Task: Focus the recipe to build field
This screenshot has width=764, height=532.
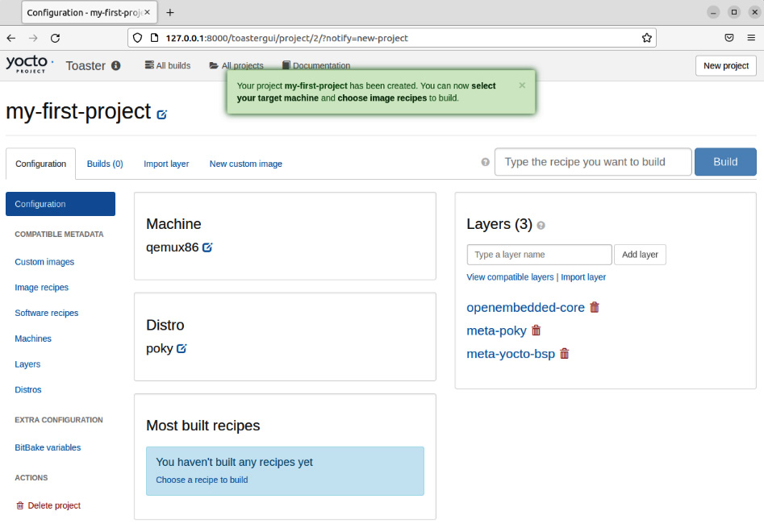Action: (x=593, y=162)
